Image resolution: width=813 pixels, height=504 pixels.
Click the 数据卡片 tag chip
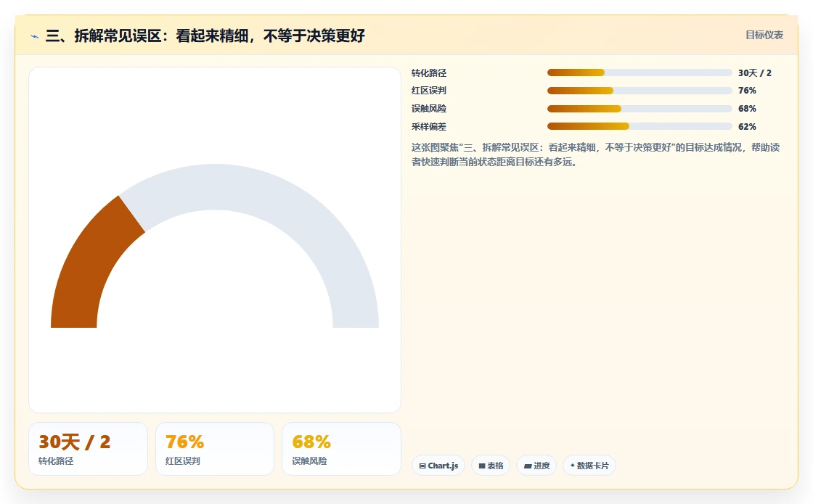coord(589,466)
